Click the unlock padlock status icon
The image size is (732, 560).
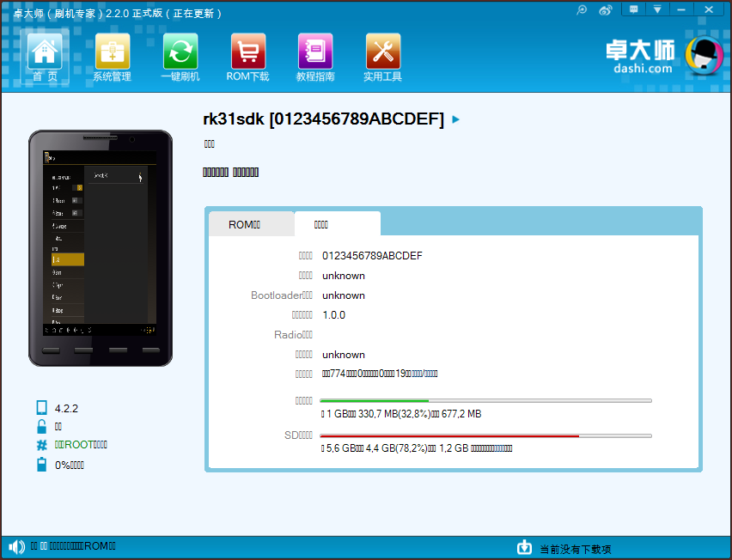pos(41,427)
